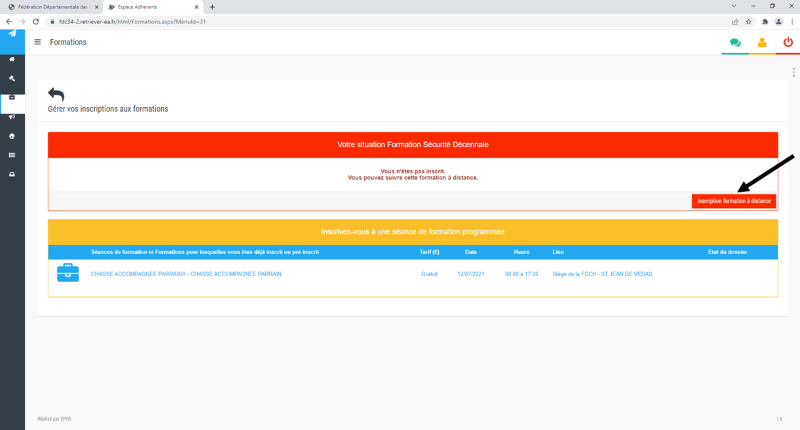The height and width of the screenshot is (430, 800).
Task: Open the CHASSE ACCOMPAGNEE PARRAINS formation link
Action: 186,273
